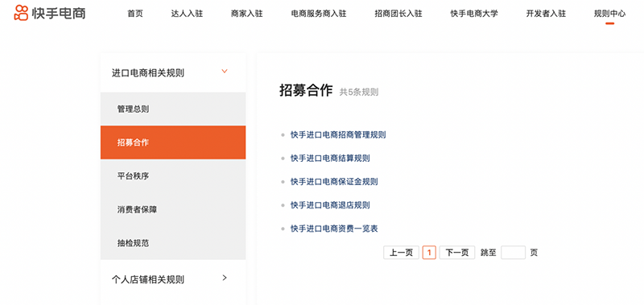Open 快手进口电商资费一览表 link
Screen dimensions: 644x305
click(x=334, y=229)
